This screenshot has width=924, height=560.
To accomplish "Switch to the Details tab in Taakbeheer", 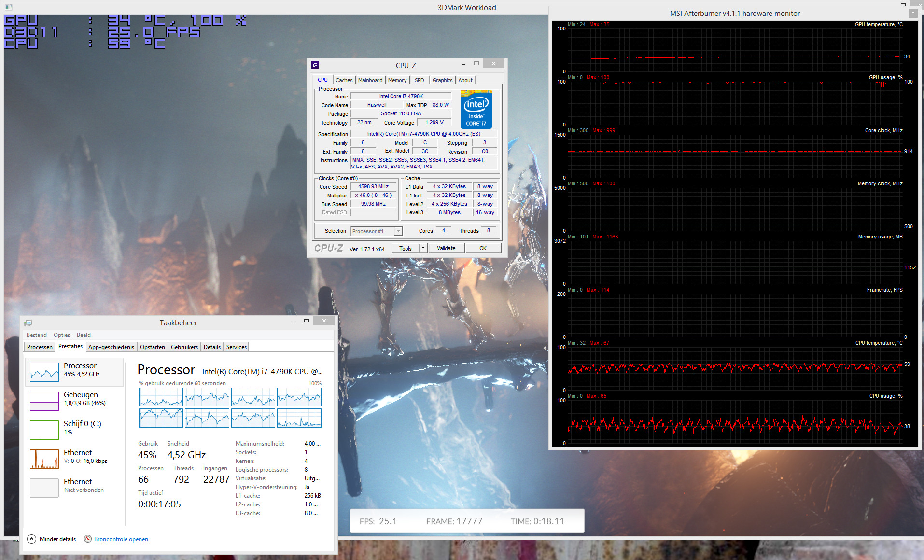I will click(212, 347).
